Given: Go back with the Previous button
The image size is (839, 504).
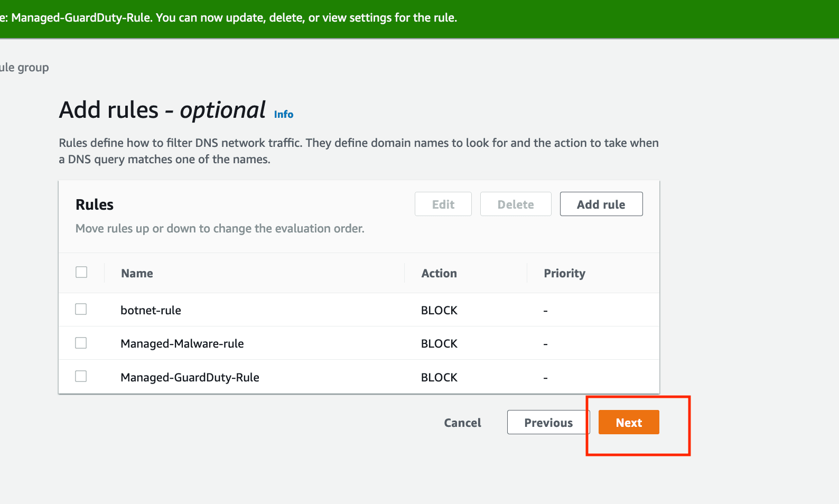Looking at the screenshot, I should tap(548, 422).
